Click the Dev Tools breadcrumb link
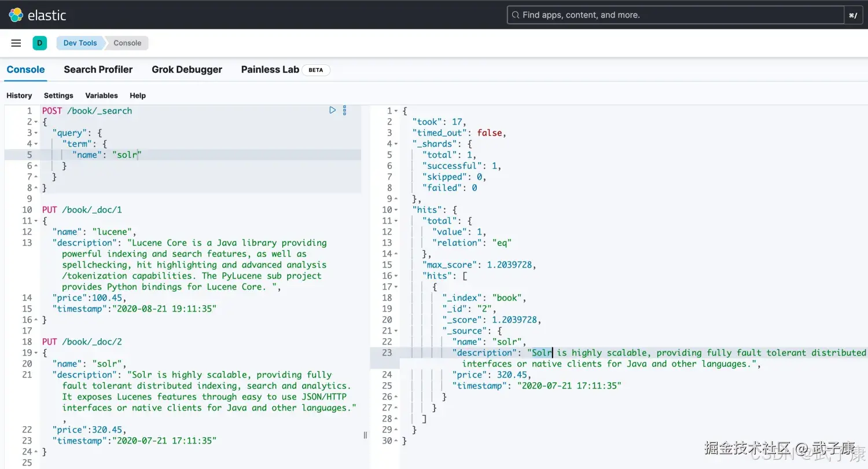 80,43
